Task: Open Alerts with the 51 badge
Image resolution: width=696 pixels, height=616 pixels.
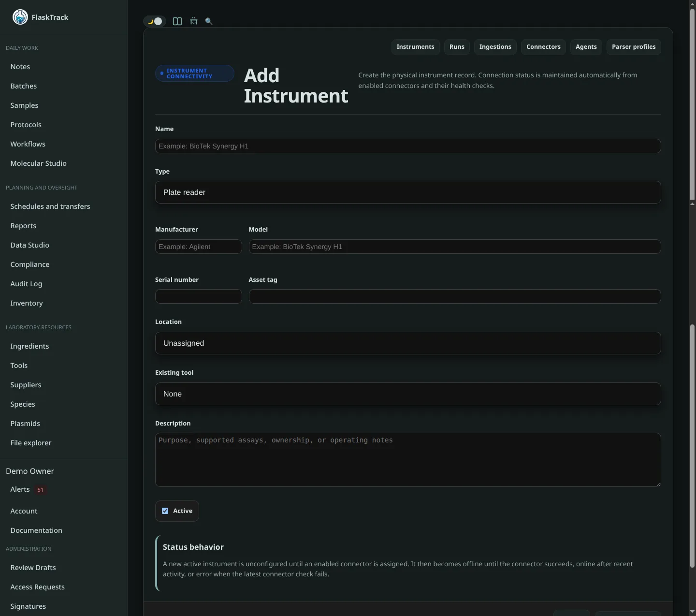Action: (x=28, y=489)
